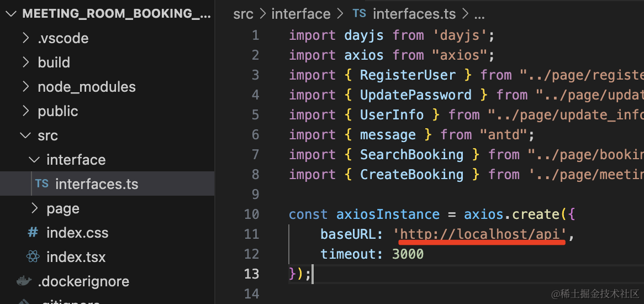Click the TS icon beside interfaces.ts in explorer
644x304 pixels.
[42, 184]
